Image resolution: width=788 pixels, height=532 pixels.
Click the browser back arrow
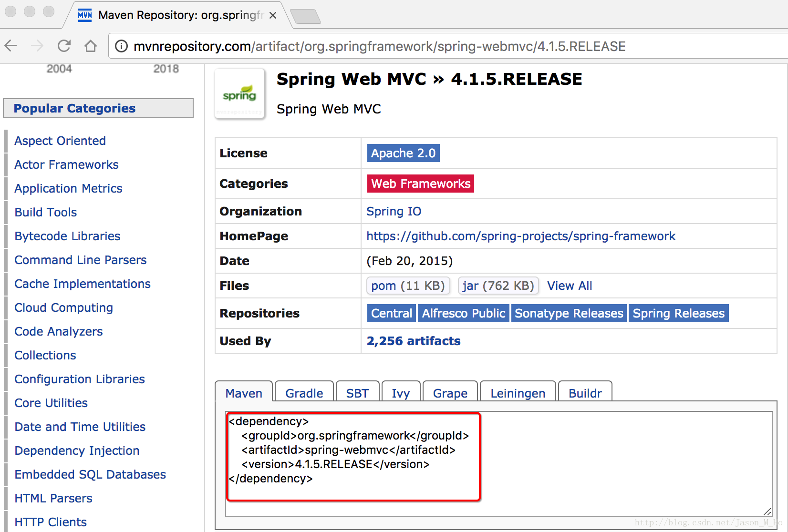[x=10, y=46]
